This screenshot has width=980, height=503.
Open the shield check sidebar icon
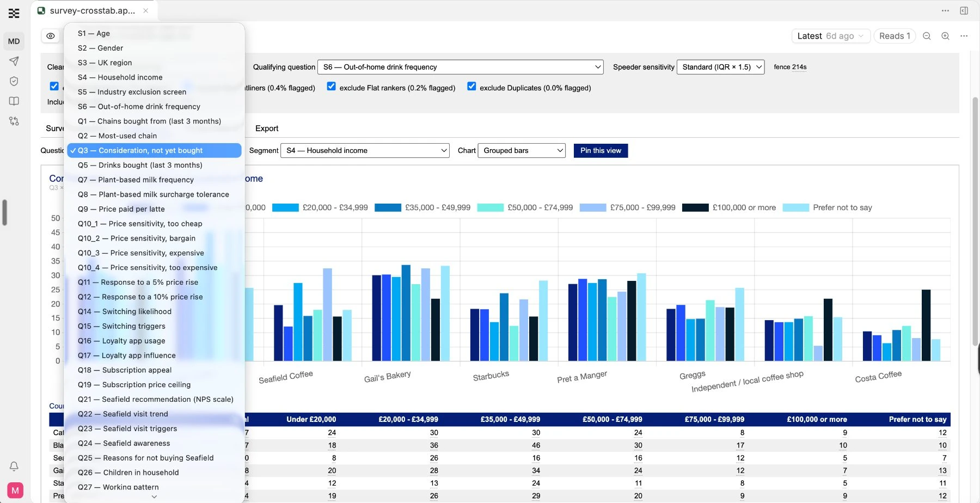14,81
